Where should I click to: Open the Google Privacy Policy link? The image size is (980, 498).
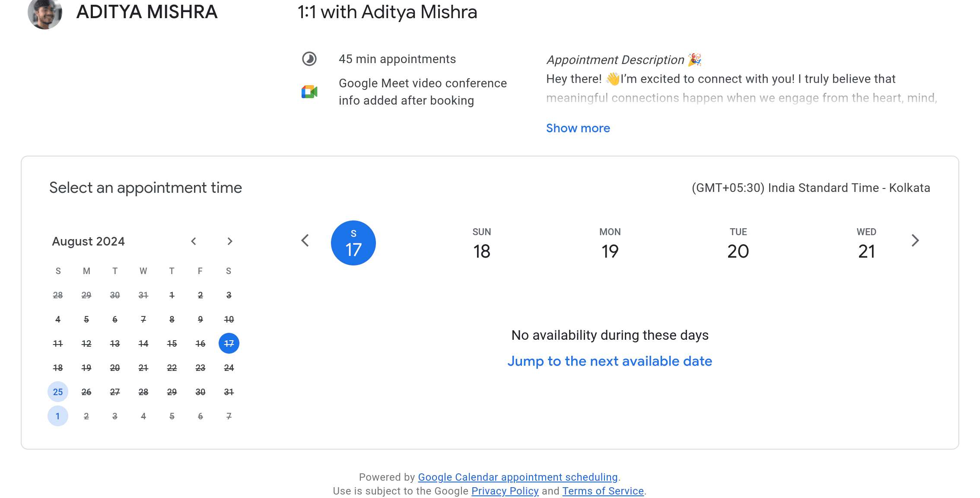click(505, 491)
